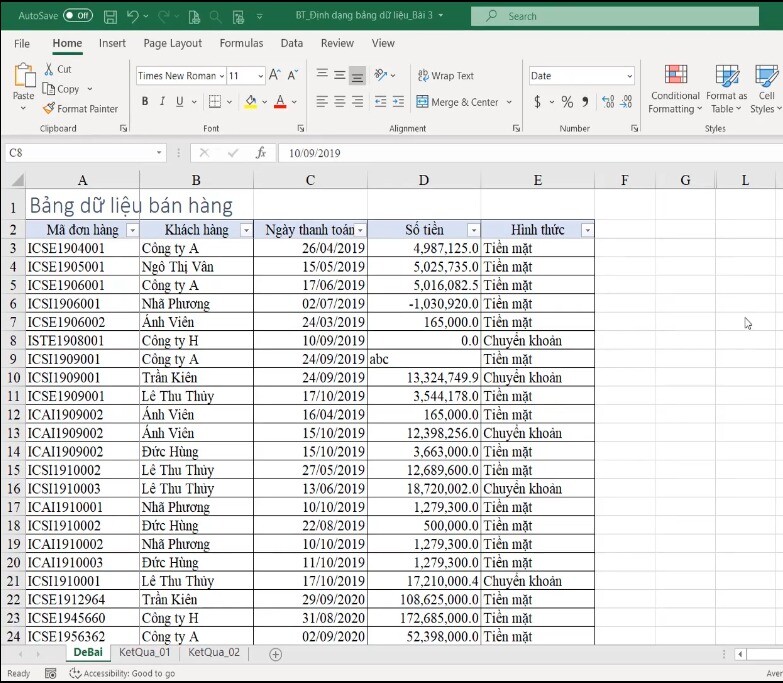Screen dimensions: 783x683
Task: Apply the Borders icon
Action: 215,101
